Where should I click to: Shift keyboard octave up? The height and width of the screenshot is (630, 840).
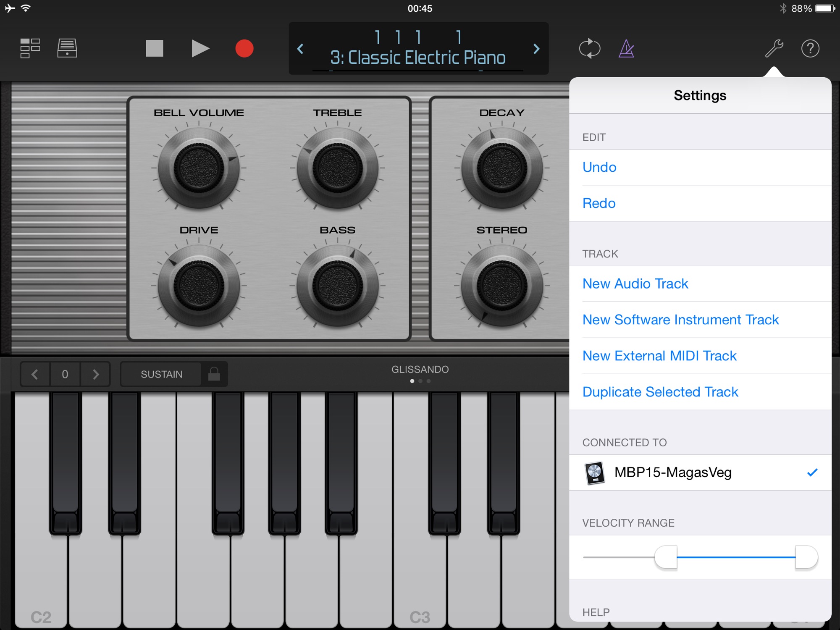tap(96, 374)
